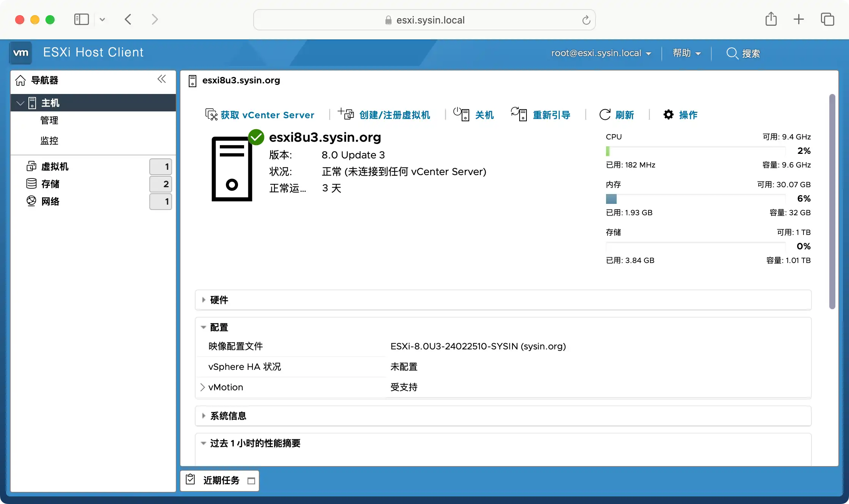Screen dimensions: 849x504
Task: Open the 帮助 menu
Action: click(686, 53)
